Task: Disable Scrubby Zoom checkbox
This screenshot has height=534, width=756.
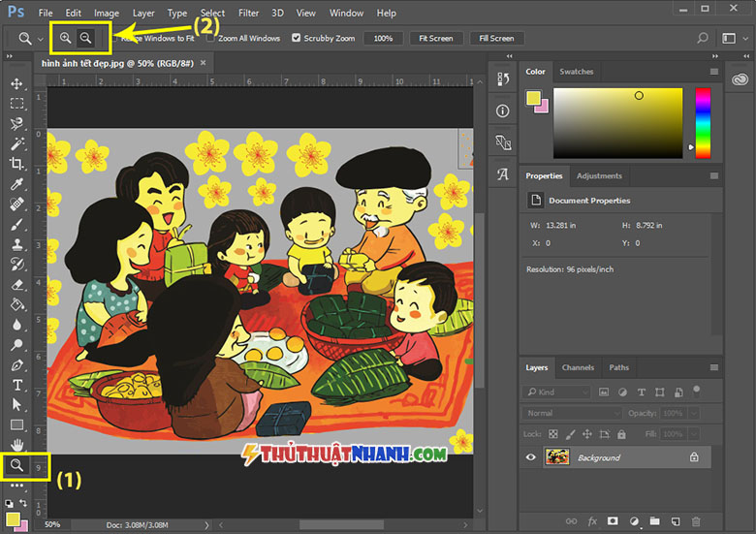Action: (296, 38)
